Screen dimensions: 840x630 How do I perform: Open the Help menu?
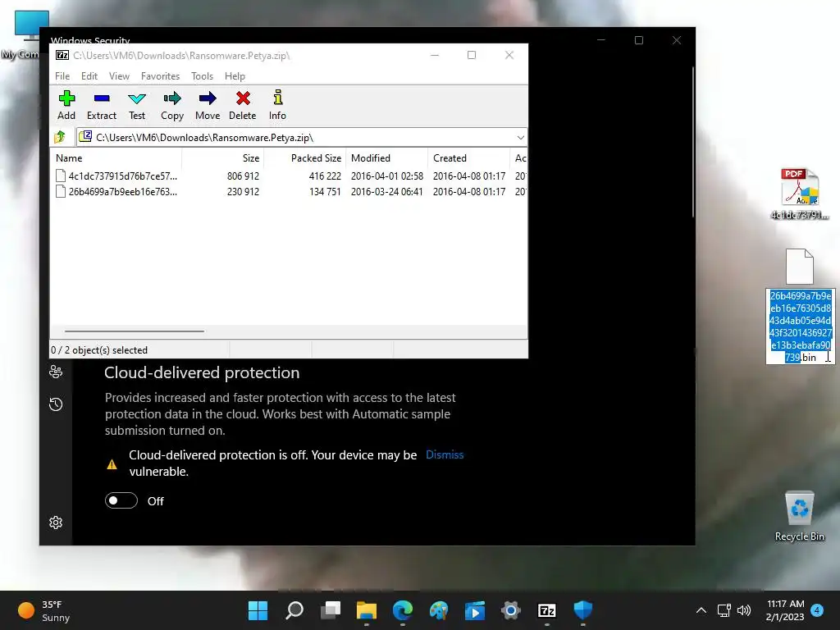(235, 76)
